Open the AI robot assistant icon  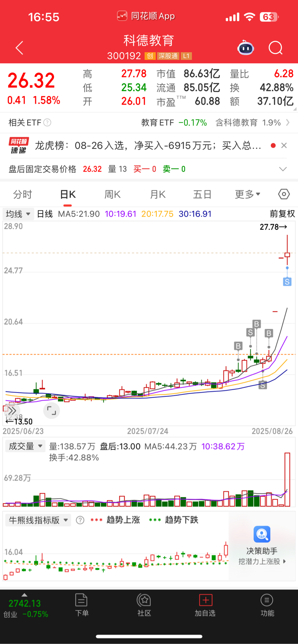point(246,48)
